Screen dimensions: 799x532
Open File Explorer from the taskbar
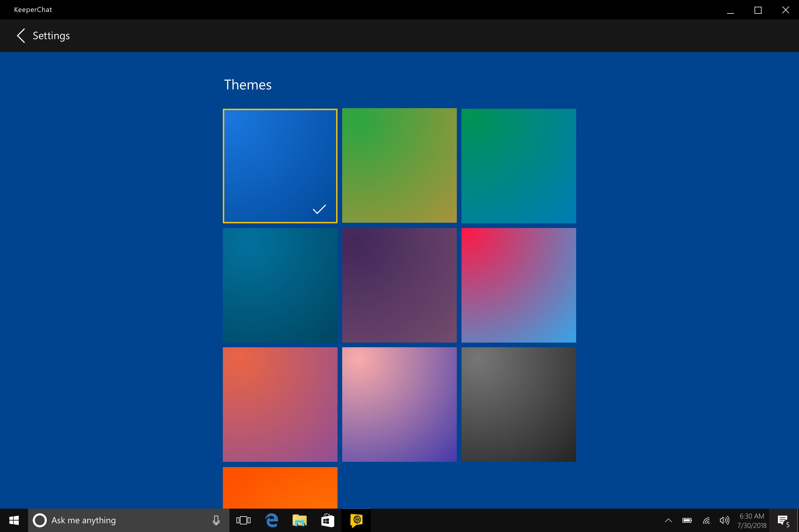coord(299,520)
